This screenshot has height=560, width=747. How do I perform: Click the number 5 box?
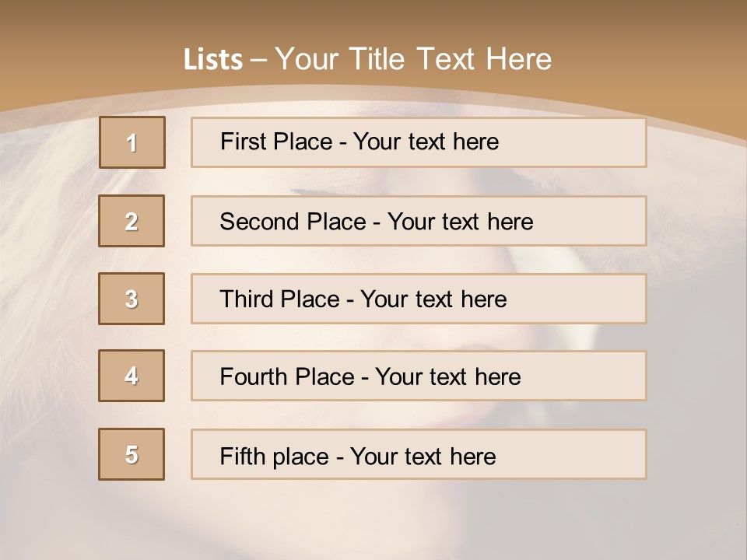pyautogui.click(x=132, y=454)
